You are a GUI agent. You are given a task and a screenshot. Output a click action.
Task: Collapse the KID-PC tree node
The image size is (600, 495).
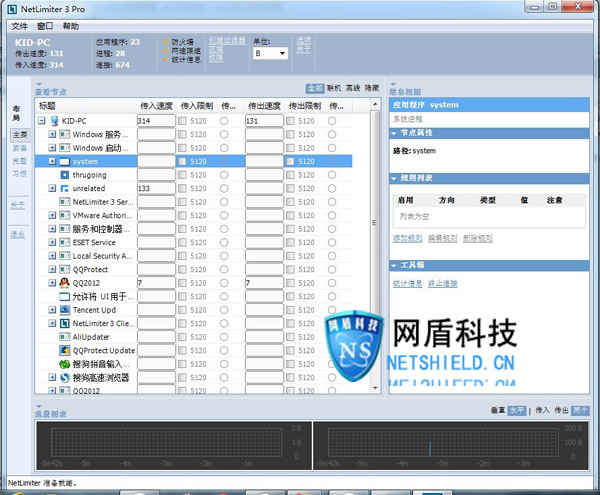click(41, 121)
